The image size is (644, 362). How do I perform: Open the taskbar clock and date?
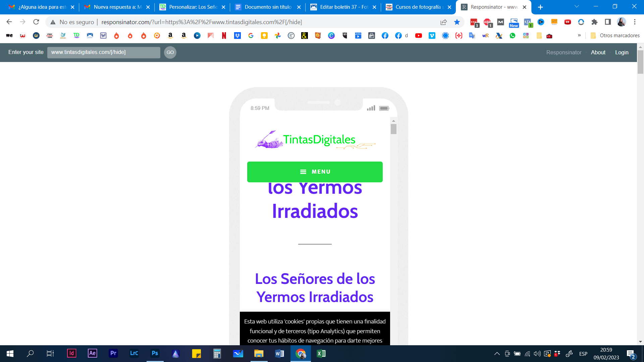(606, 354)
